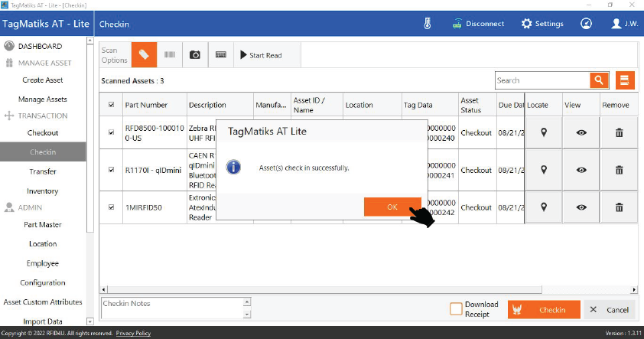644x339 pixels.
Task: Locate the 1MIRFID50 asset with pin icon
Action: (x=544, y=207)
